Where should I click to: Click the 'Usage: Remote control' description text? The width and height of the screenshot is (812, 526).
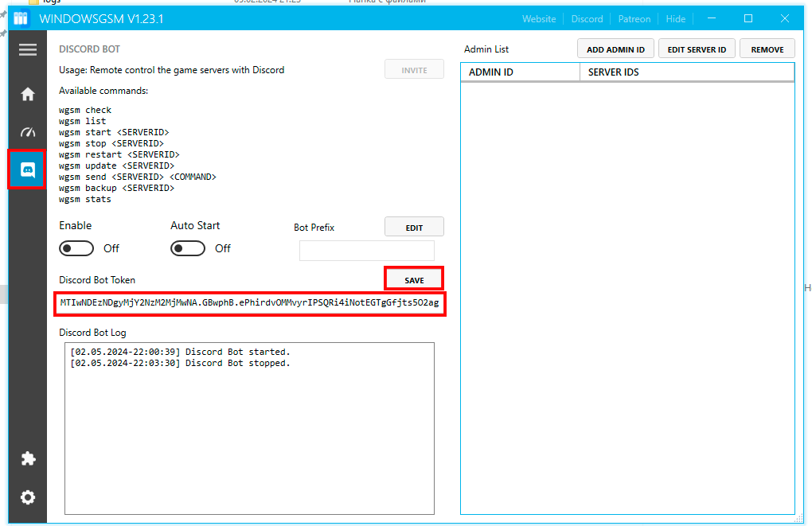171,70
